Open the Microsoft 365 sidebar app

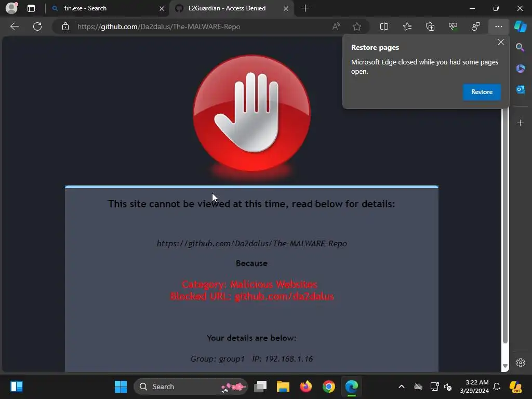point(520,69)
